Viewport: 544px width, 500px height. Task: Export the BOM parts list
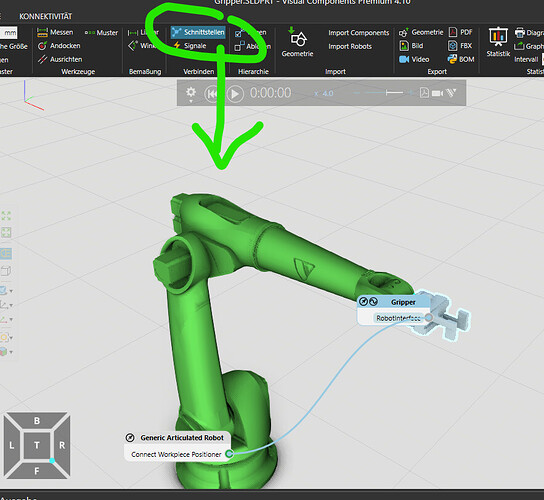tap(461, 59)
